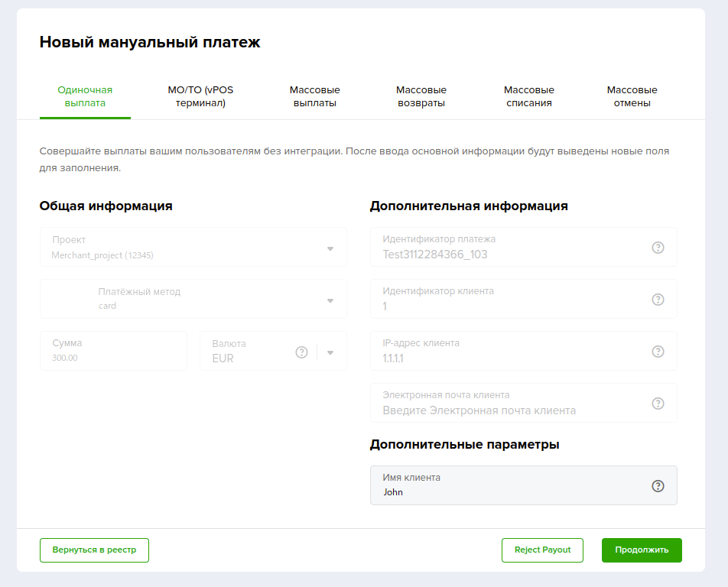
Task: Focus the Имя клиента field containing John
Action: (523, 485)
